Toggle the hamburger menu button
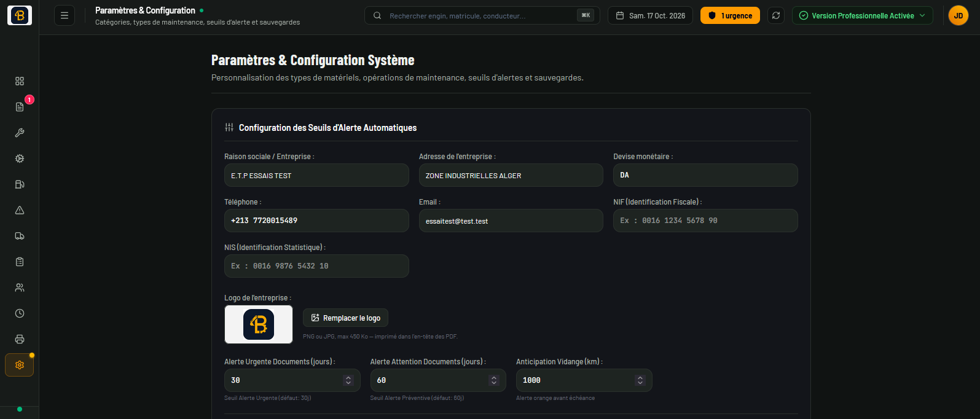 coord(65,15)
